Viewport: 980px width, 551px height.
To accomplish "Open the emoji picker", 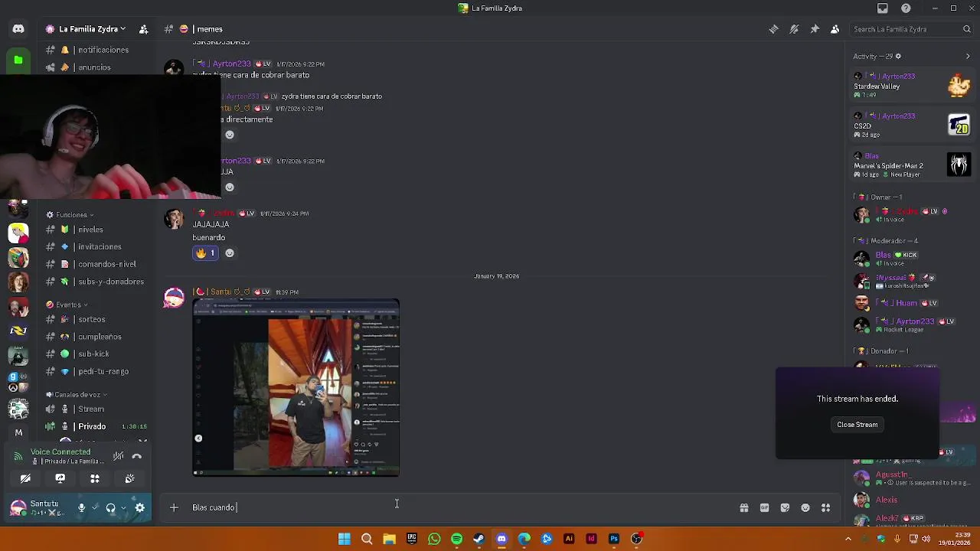I will [805, 507].
